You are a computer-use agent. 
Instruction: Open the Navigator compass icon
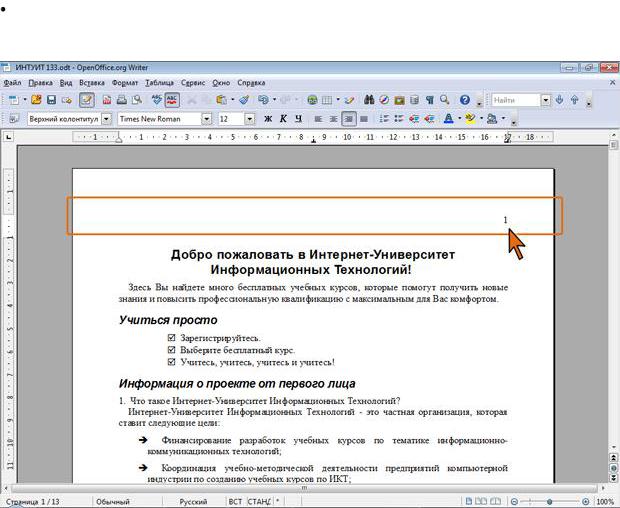(x=384, y=100)
